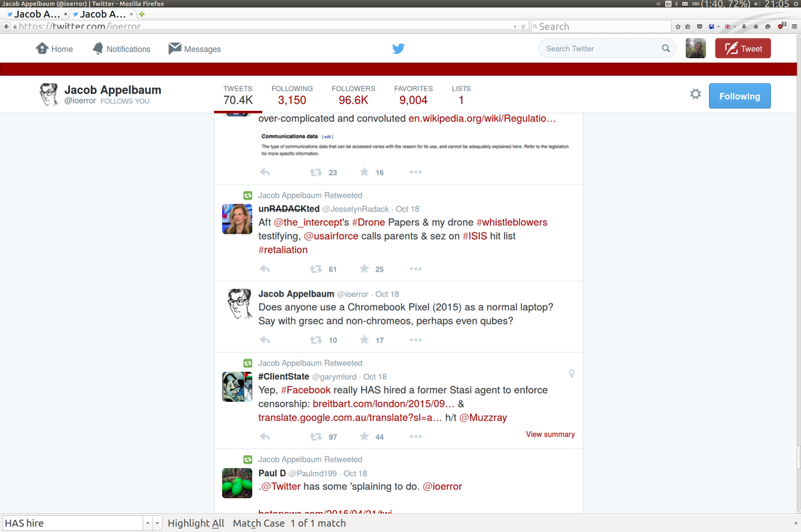This screenshot has height=532, width=801.
Task: Select the FOLLOWERS 96.6K profile tab
Action: coord(353,95)
